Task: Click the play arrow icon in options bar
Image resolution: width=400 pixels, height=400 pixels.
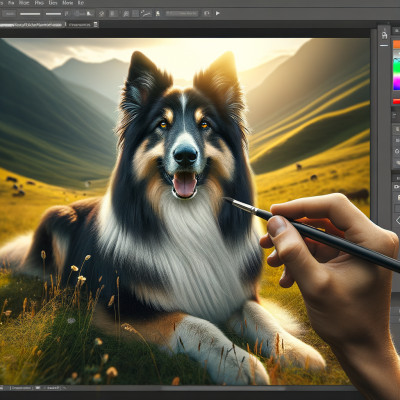Action: tap(217, 13)
